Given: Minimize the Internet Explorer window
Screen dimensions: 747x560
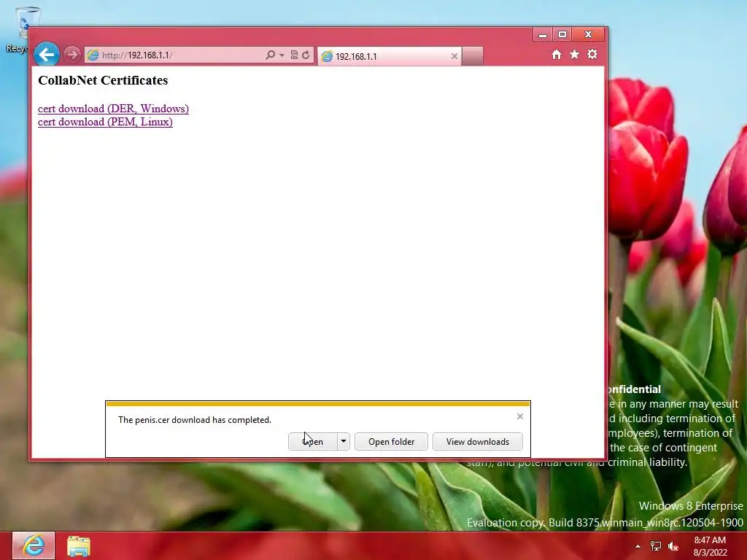Looking at the screenshot, I should click(542, 35).
